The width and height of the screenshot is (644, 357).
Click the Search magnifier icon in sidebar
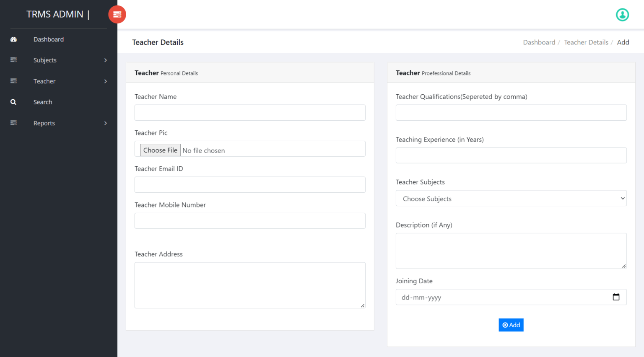click(x=13, y=102)
